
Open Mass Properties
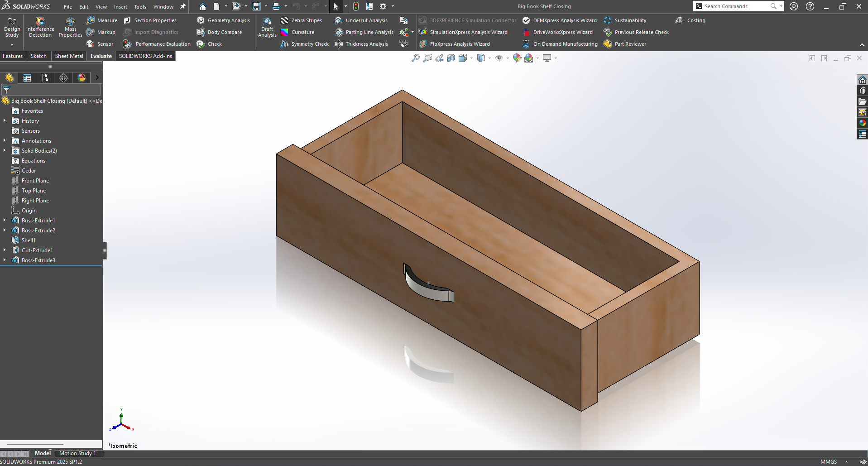click(x=70, y=27)
